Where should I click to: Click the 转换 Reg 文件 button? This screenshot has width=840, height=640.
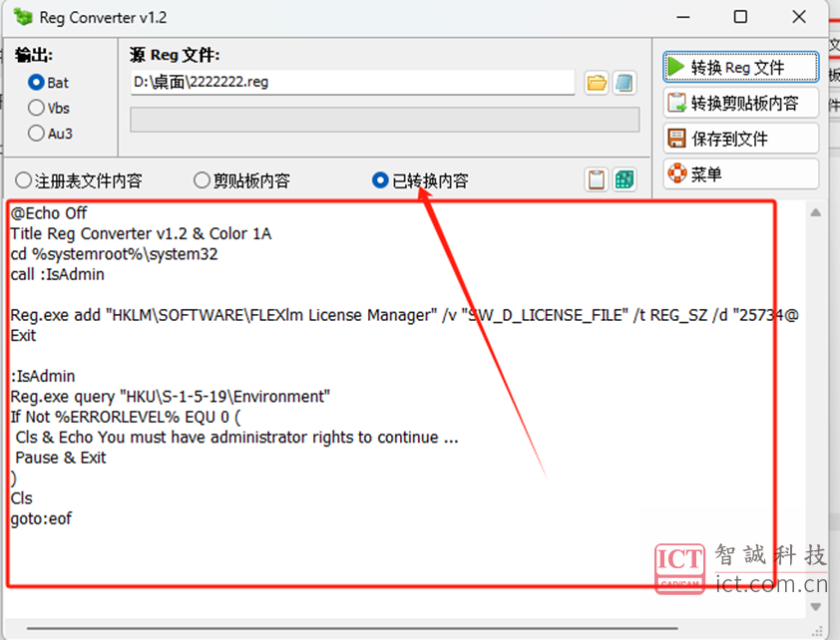[x=741, y=68]
